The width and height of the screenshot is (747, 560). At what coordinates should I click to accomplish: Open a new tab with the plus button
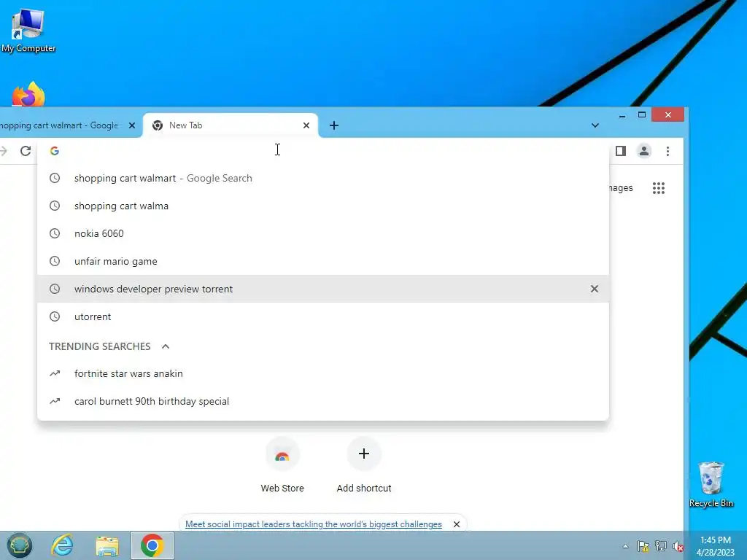334,125
